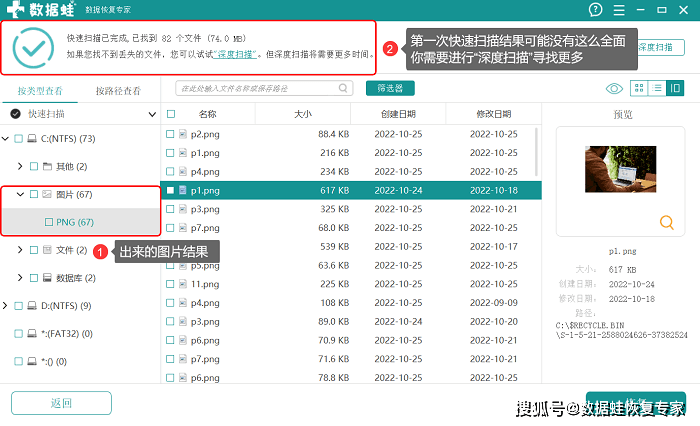
Task: Open the hamburger menu icon in title bar
Action: point(619,10)
